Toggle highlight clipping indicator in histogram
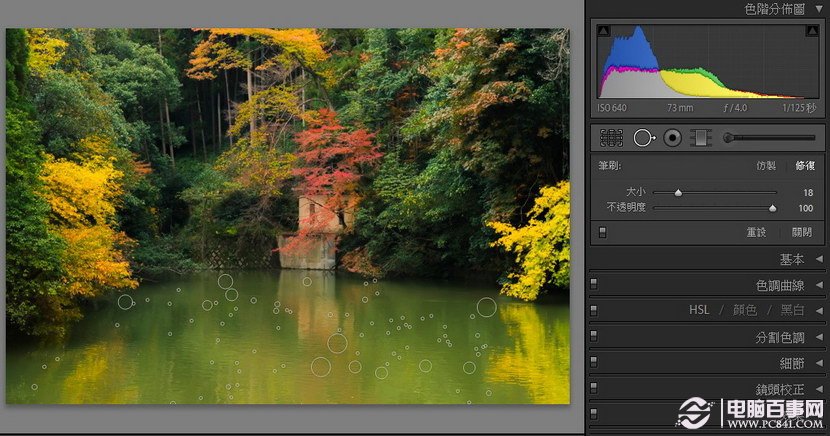 coord(811,32)
